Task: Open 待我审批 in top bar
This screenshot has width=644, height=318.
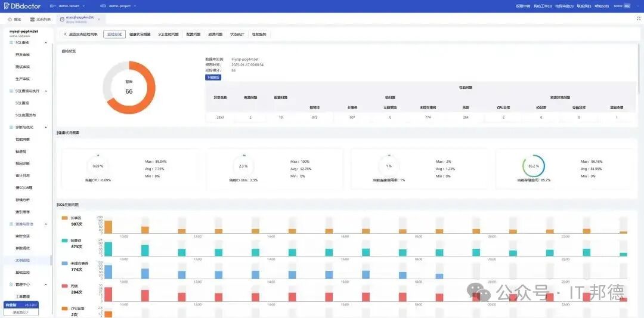Action: tap(564, 6)
